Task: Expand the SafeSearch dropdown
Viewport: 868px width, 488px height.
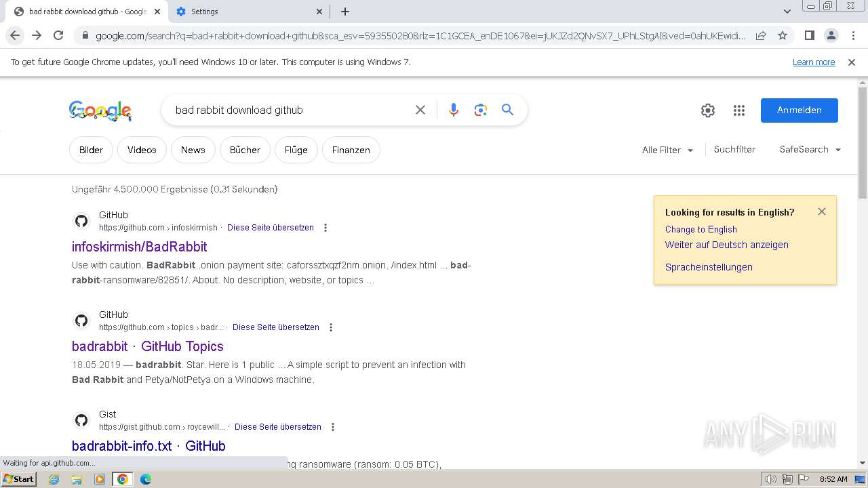Action: [x=810, y=149]
